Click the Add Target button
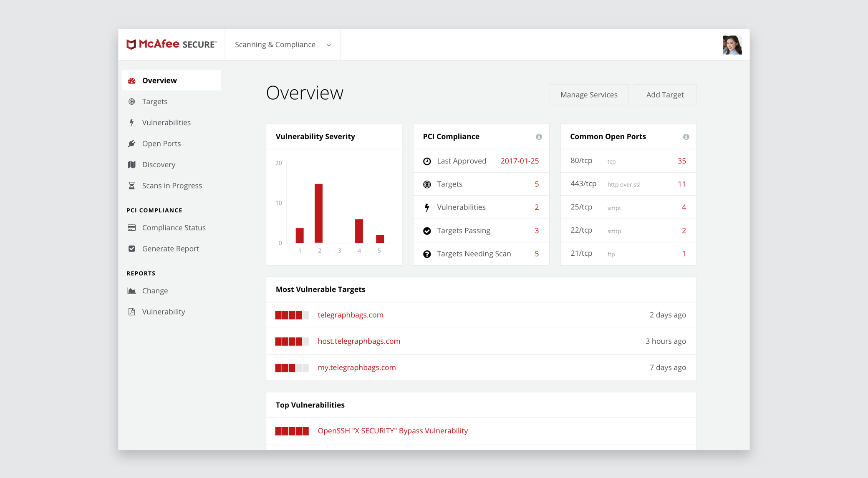Viewport: 868px width, 478px height. [665, 93]
